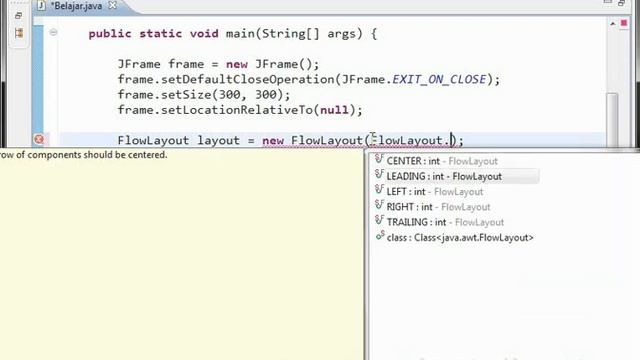640x360 pixels.
Task: Click 'frame.setLocationRelativeTo(null);' line
Action: (x=240, y=110)
